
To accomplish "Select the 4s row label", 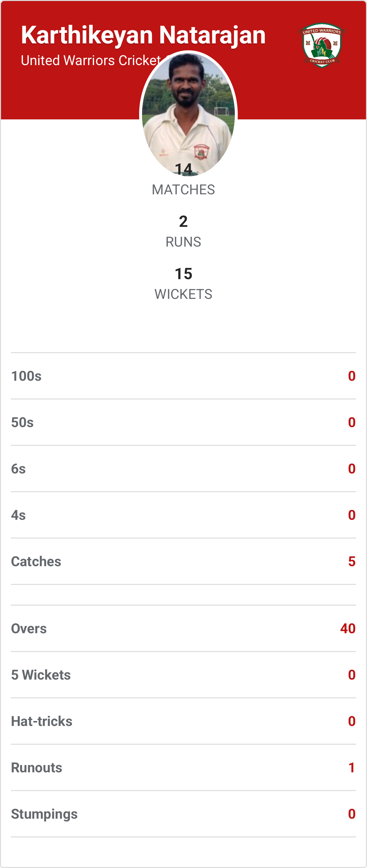I will pyautogui.click(x=18, y=515).
